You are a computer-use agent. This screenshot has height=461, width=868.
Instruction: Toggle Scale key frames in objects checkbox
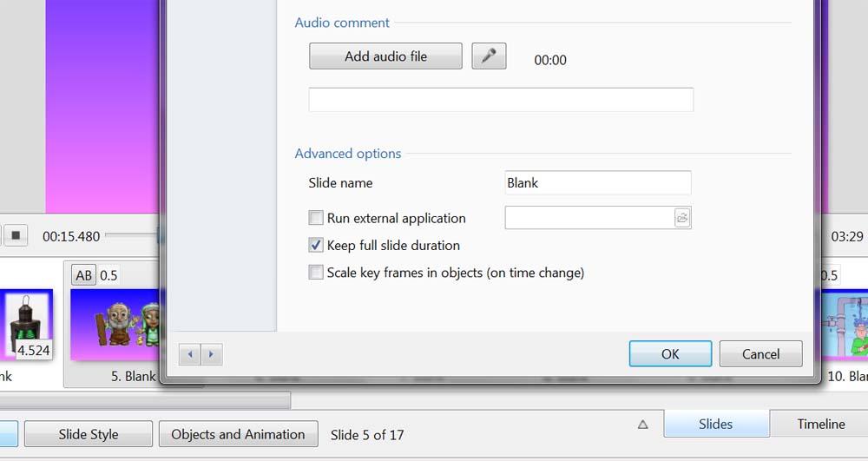tap(316, 273)
